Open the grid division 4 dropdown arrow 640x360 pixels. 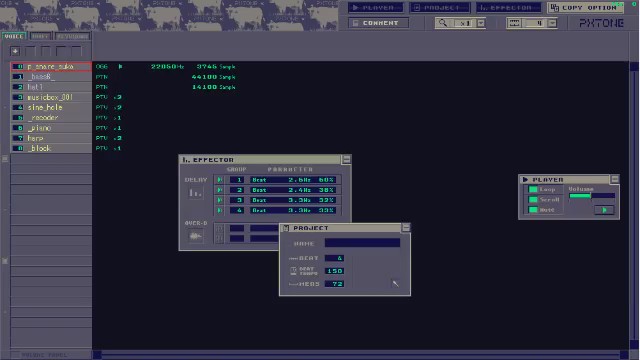(552, 23)
